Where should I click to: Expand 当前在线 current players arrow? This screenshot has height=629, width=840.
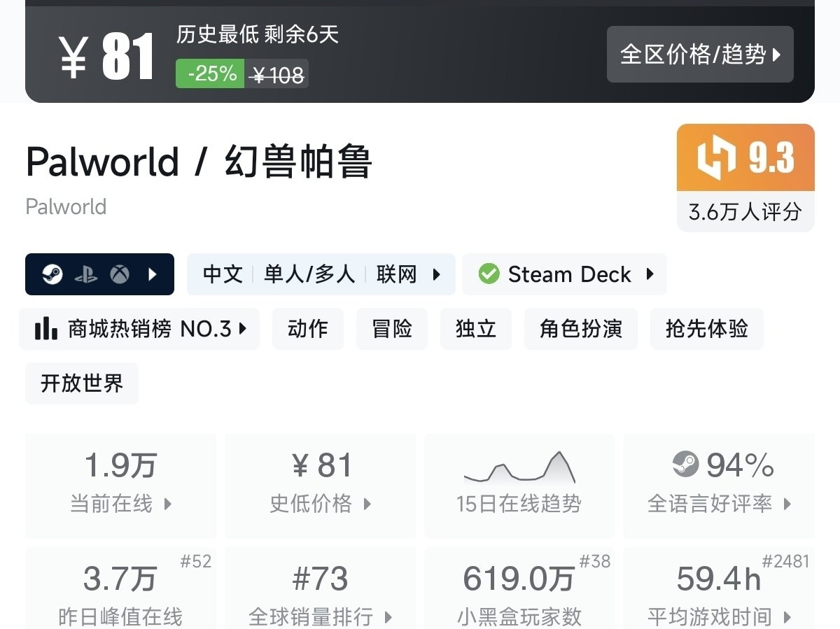coord(167,504)
